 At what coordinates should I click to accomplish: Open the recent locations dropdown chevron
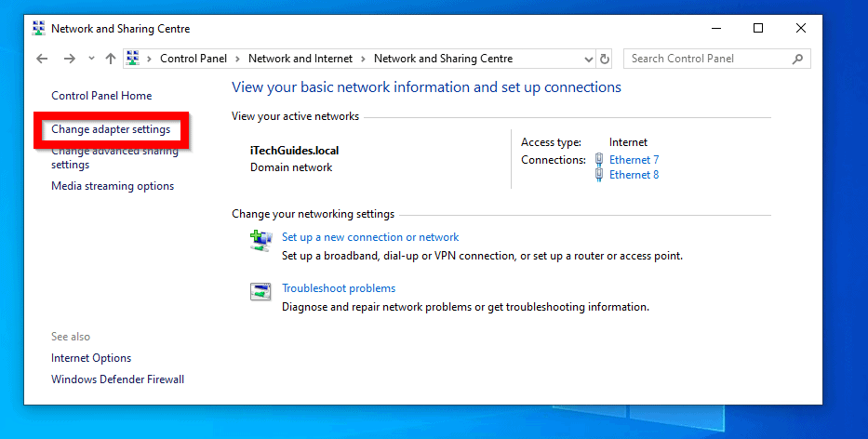click(x=91, y=59)
